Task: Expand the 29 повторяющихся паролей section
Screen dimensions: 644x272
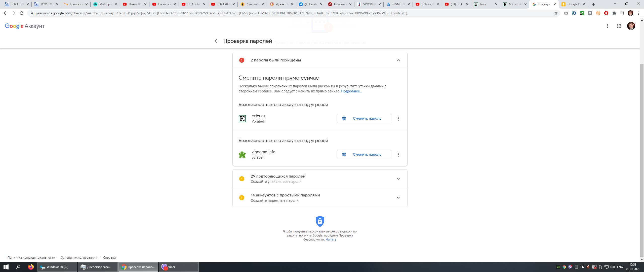Action: coord(398,179)
